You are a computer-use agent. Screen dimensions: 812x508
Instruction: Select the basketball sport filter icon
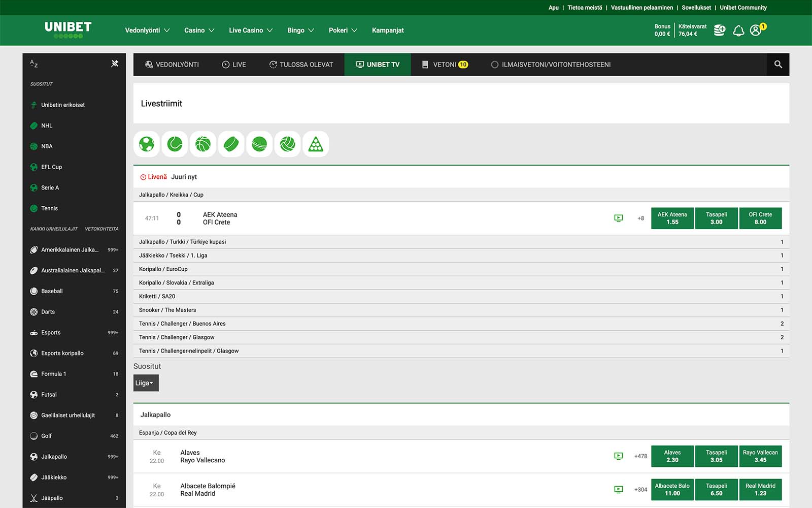(203, 144)
